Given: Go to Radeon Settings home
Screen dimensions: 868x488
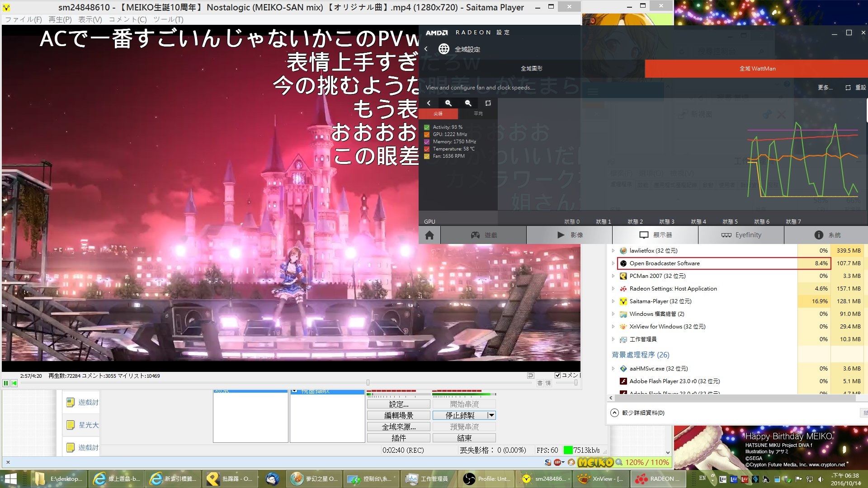Looking at the screenshot, I should point(429,235).
